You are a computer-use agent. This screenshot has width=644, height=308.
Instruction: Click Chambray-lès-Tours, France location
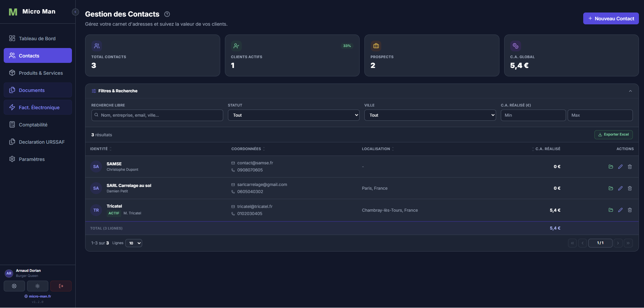click(x=390, y=210)
